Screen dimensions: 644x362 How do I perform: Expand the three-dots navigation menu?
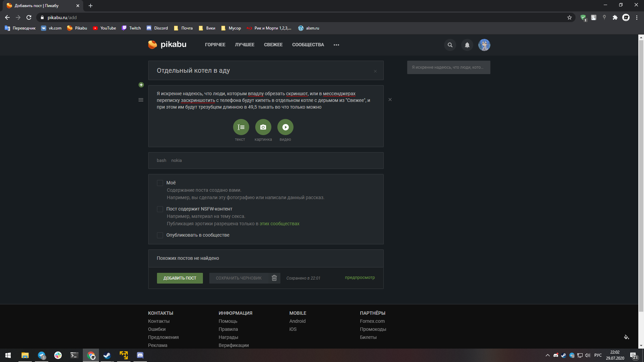336,45
